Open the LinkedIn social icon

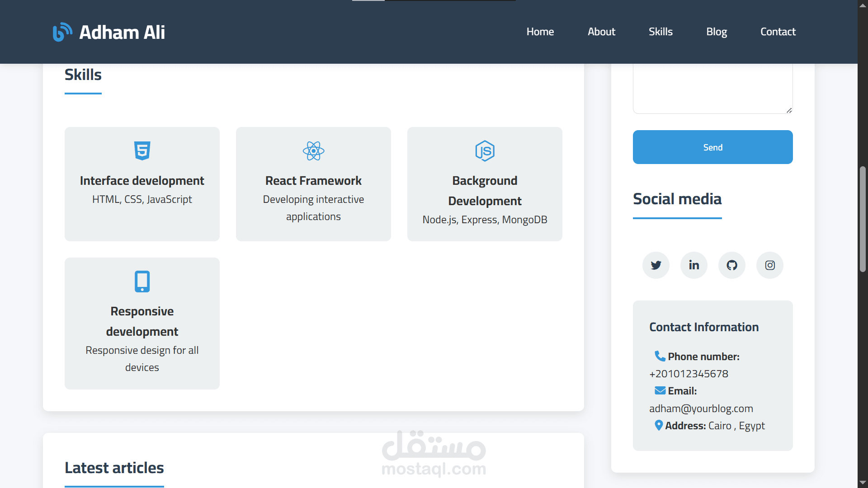pyautogui.click(x=693, y=265)
